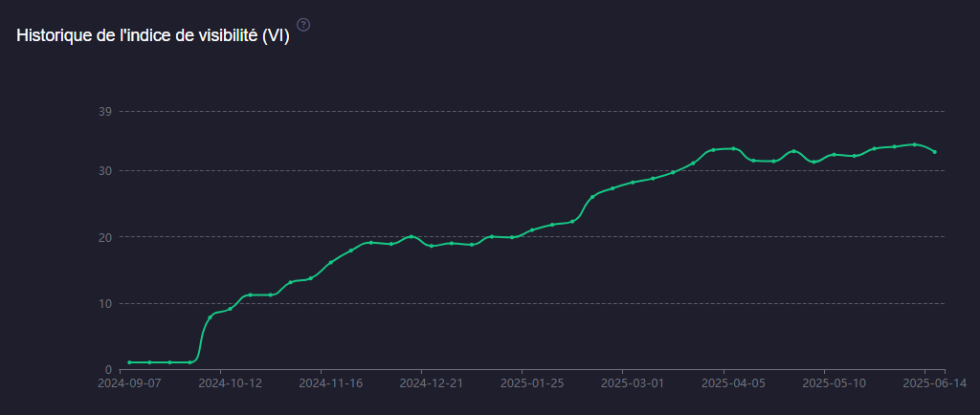Click the first data point on the line

point(129,362)
